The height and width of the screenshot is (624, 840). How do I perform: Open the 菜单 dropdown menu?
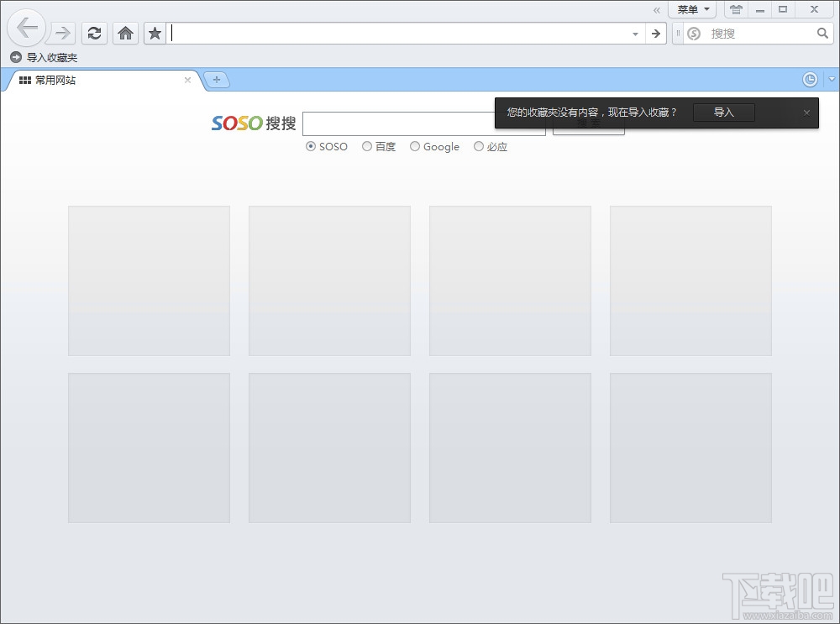pyautogui.click(x=692, y=9)
